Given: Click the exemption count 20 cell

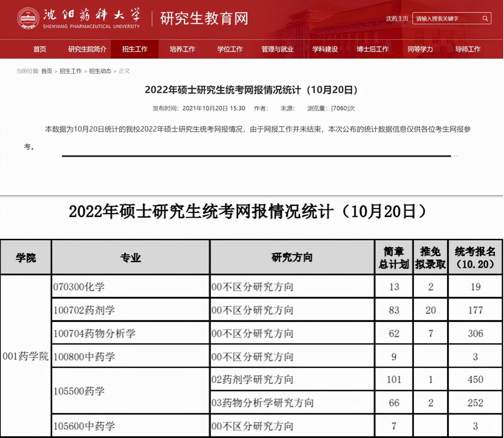Looking at the screenshot, I should tap(430, 310).
